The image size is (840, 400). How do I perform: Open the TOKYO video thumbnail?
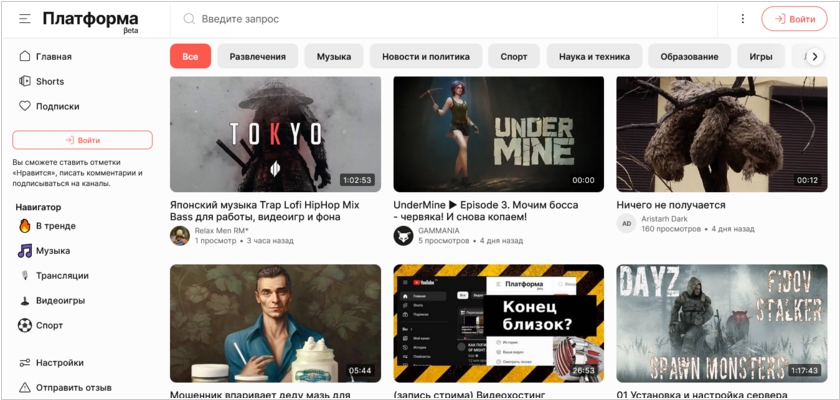coord(275,134)
